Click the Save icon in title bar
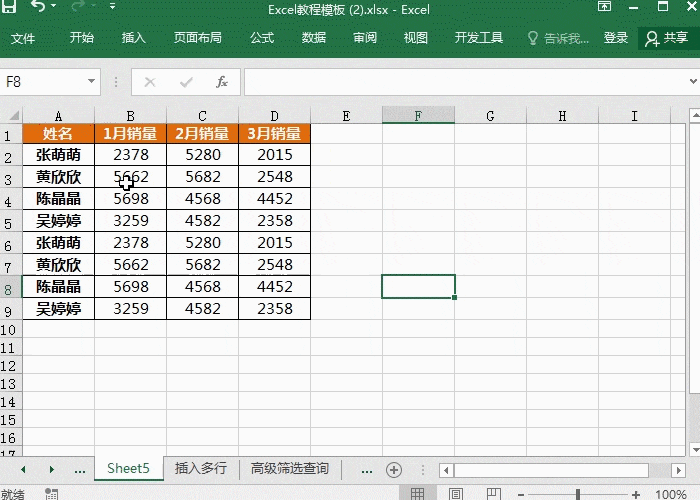700x500 pixels. 11,9
